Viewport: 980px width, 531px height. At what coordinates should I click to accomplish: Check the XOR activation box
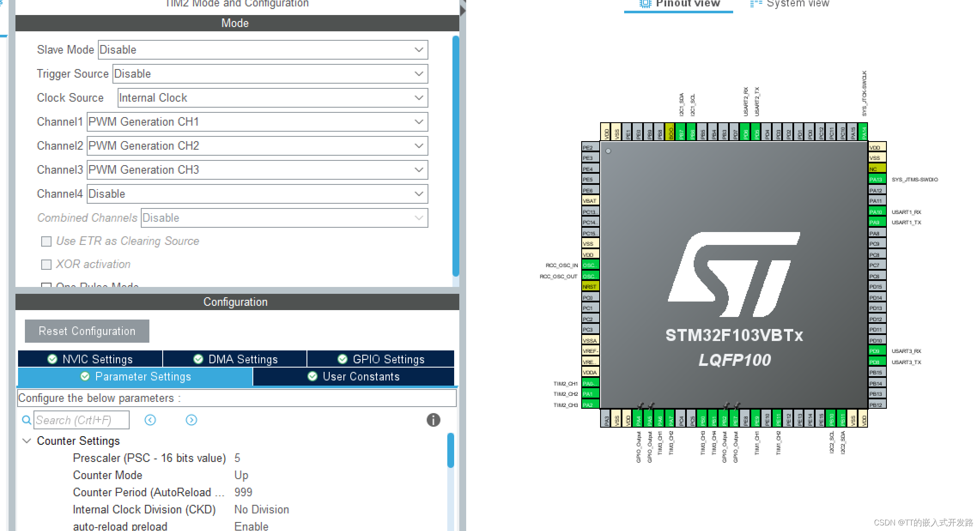point(46,265)
